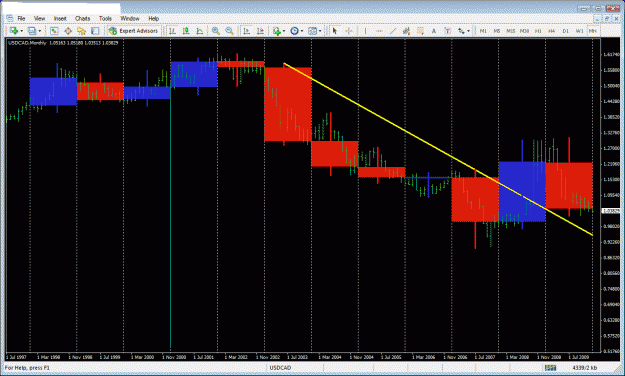
Task: Select the equidistant channel tool
Action: pyautogui.click(x=406, y=31)
